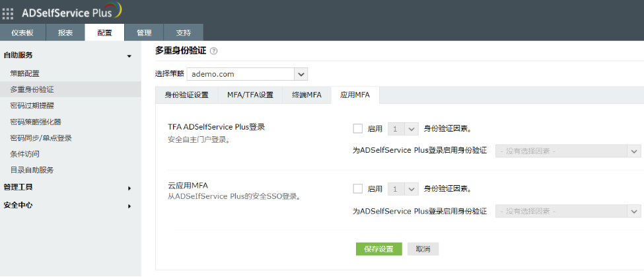Screen dimensions: 644x277
Task: Click the text 安全自主门户登录。
Action: 199,139
